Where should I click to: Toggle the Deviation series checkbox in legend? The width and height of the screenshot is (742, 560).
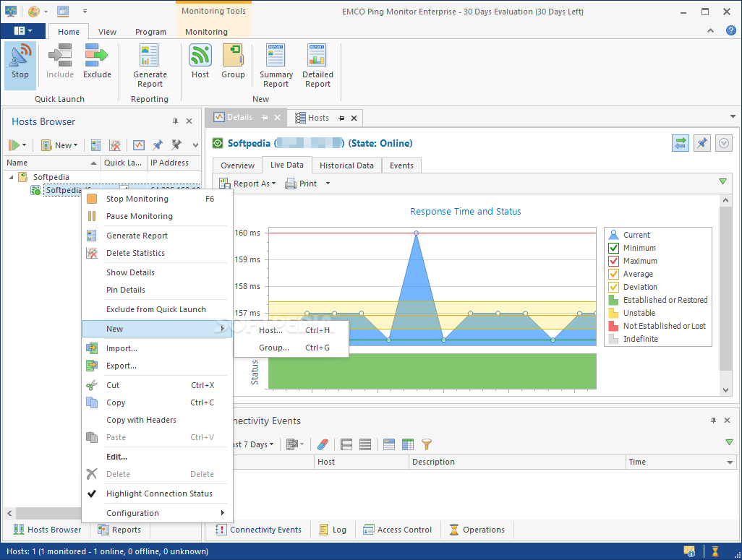pyautogui.click(x=614, y=287)
